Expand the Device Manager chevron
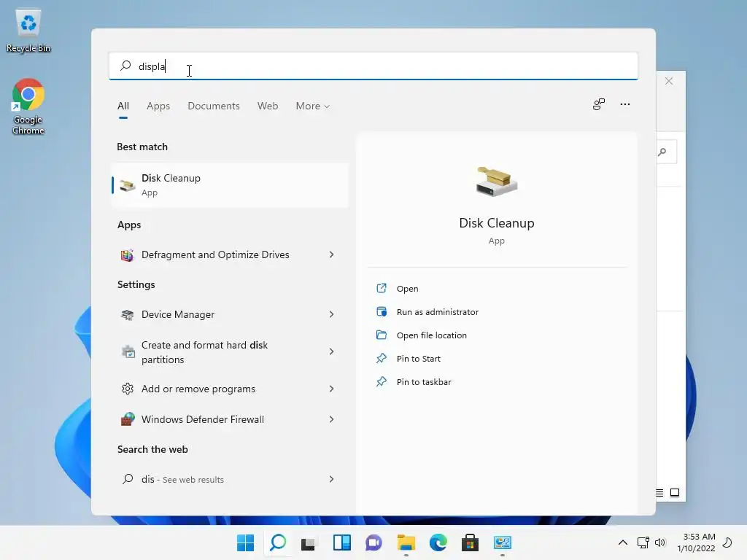Screen dimensions: 747x560 [x=332, y=314]
